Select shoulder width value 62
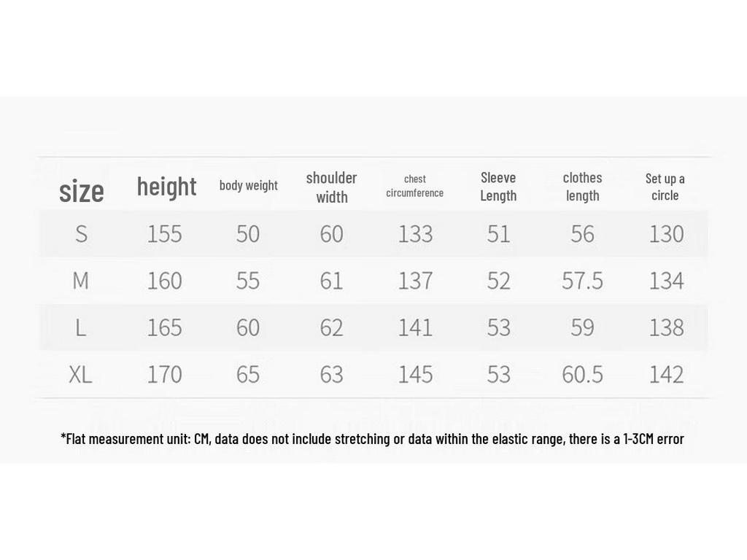747x560 pixels. click(x=332, y=327)
